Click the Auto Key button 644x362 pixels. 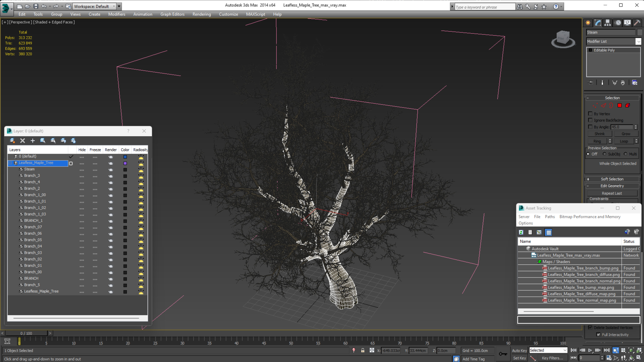[x=519, y=350]
